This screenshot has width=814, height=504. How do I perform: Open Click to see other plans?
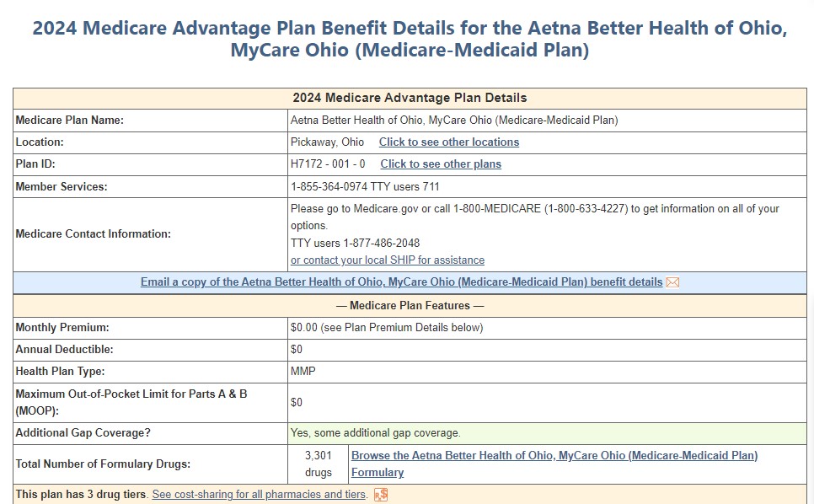click(440, 164)
